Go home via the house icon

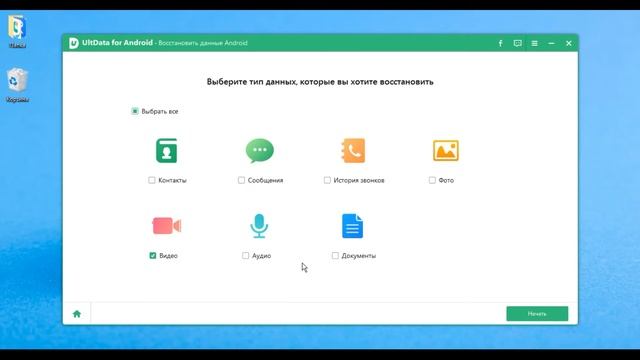77,314
